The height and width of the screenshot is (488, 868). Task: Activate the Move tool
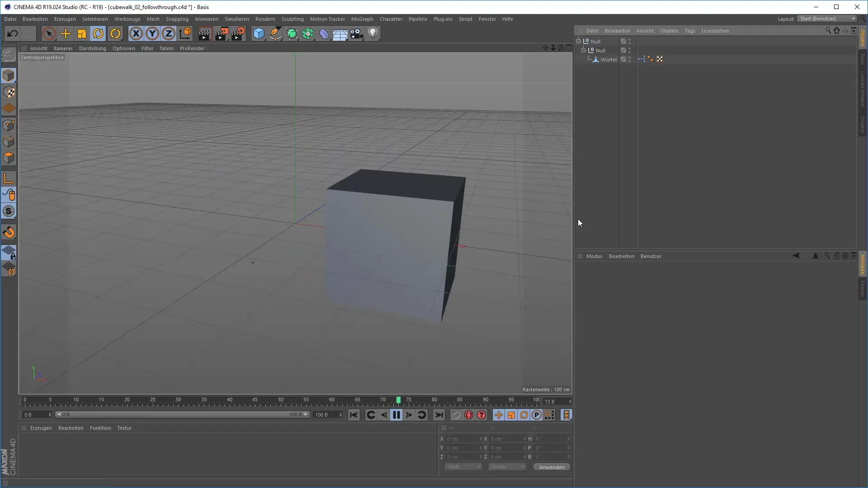click(x=66, y=33)
